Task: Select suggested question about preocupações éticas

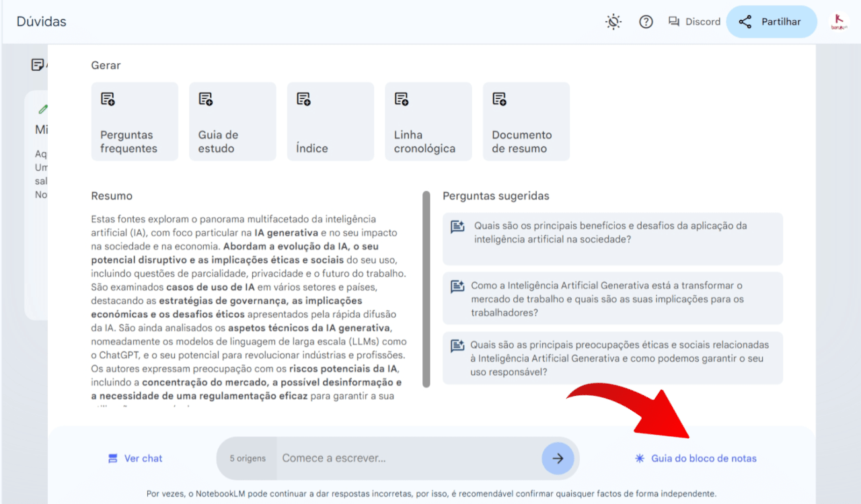Action: tap(613, 358)
